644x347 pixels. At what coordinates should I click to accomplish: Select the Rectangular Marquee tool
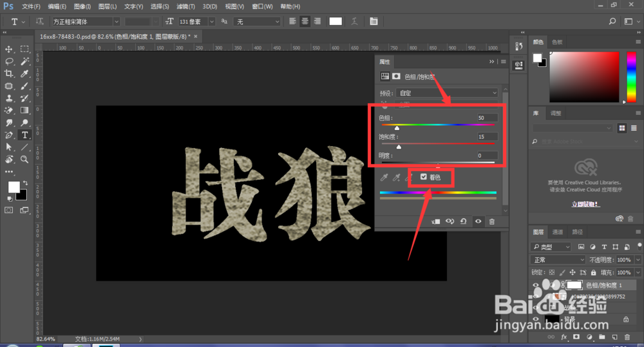(x=24, y=50)
